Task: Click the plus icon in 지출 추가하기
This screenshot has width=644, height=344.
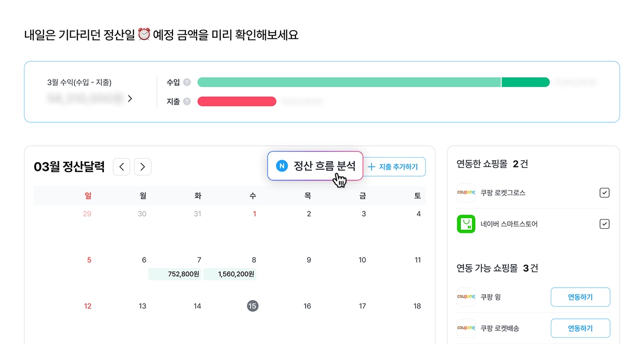Action: (x=372, y=167)
